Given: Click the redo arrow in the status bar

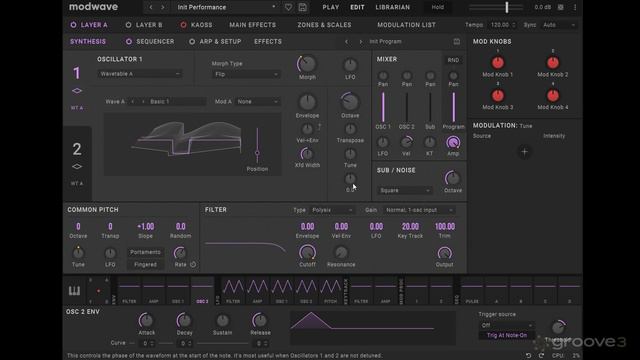Looking at the screenshot, I should pyautogui.click(x=541, y=356).
